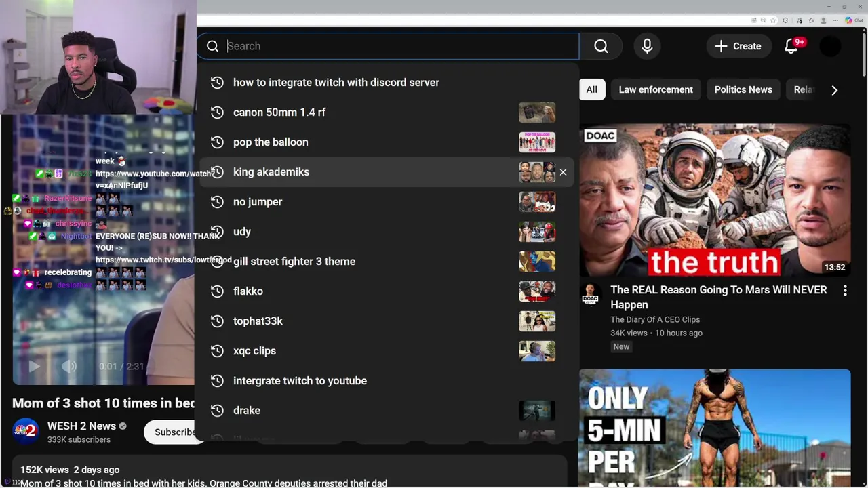This screenshot has width=868, height=488.
Task: Select the 'canon 50mm 1.4 rf' suggestion
Action: click(x=387, y=113)
